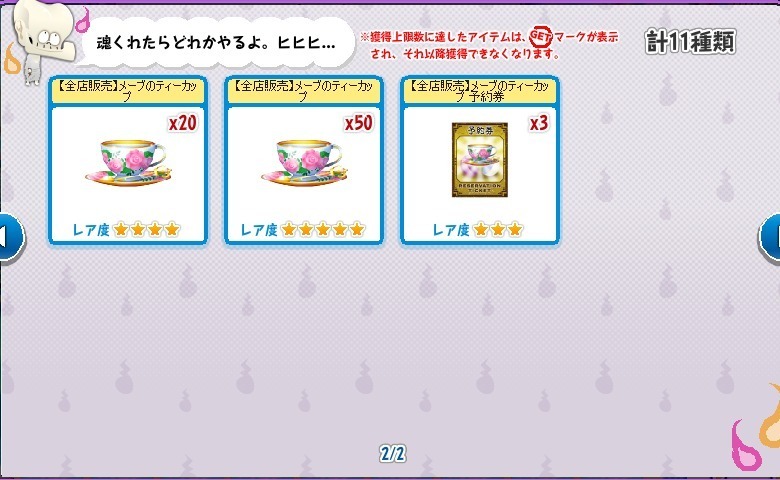Screen dimensions: 780x480
Task: Select the x50 teacup item image
Action: coord(304,163)
